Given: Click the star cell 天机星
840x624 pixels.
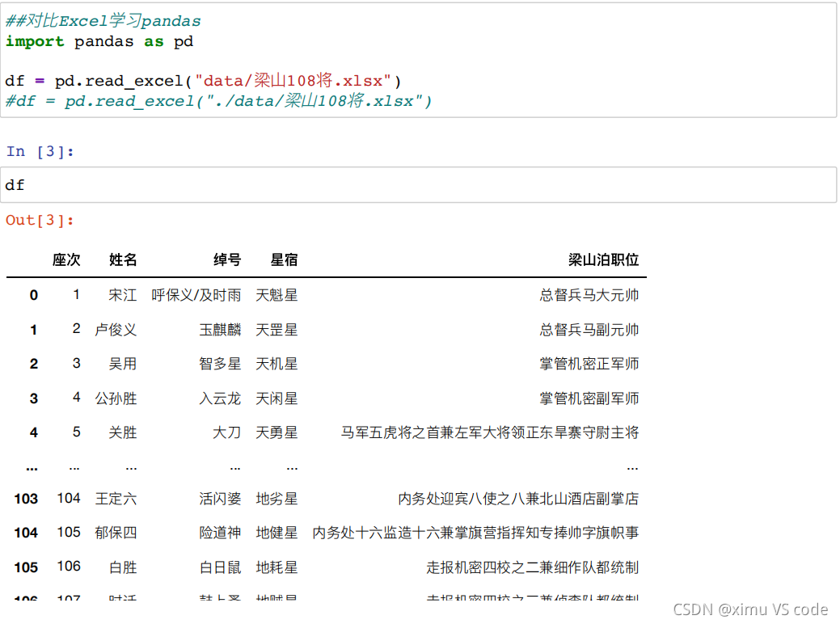Looking at the screenshot, I should click(x=276, y=364).
